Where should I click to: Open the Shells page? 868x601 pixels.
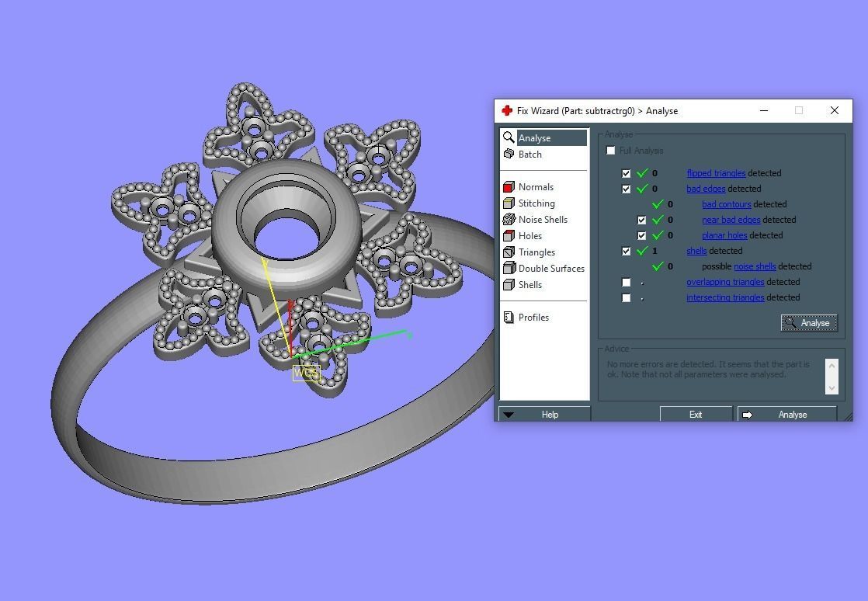530,284
